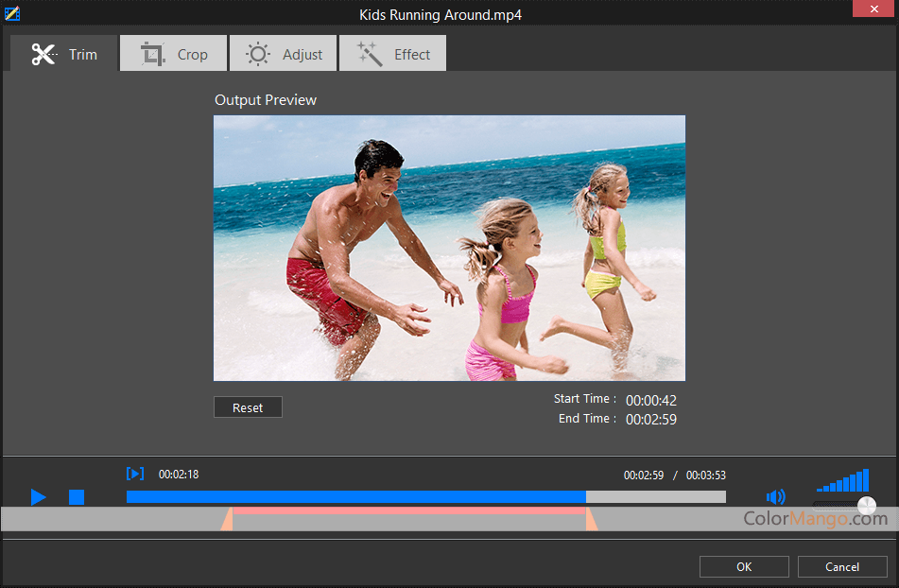Switch to the Trim tab
899x588 pixels.
[x=64, y=54]
